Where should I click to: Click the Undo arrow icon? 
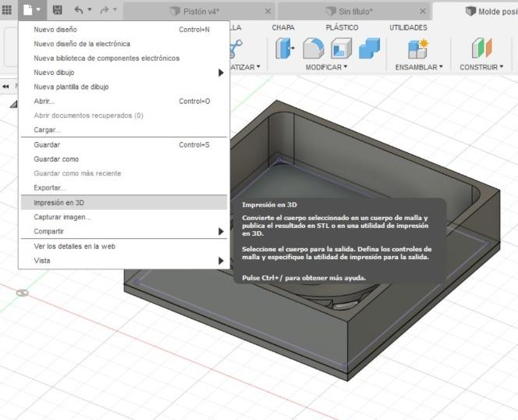(79, 10)
